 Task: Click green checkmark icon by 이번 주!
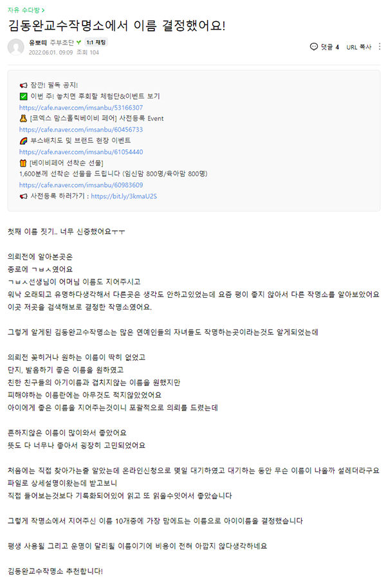(23, 96)
